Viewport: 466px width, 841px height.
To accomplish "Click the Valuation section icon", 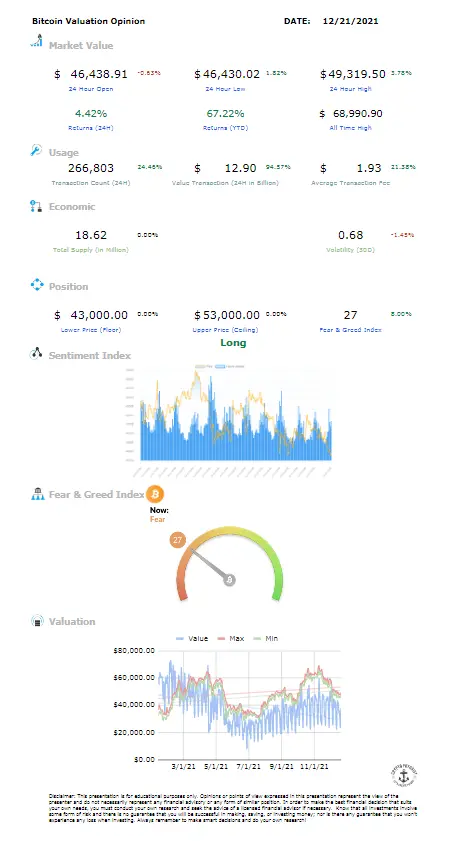I will point(36,621).
